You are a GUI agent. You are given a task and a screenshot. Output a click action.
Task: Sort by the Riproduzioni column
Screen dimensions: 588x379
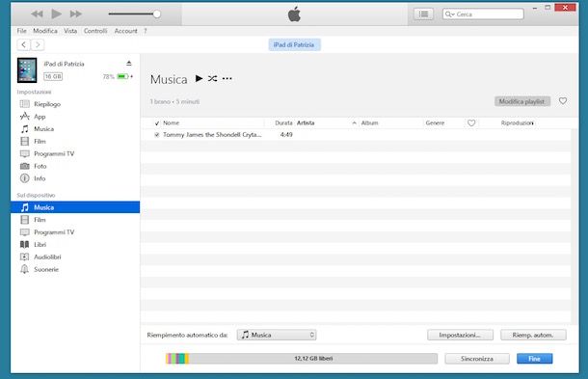point(517,122)
